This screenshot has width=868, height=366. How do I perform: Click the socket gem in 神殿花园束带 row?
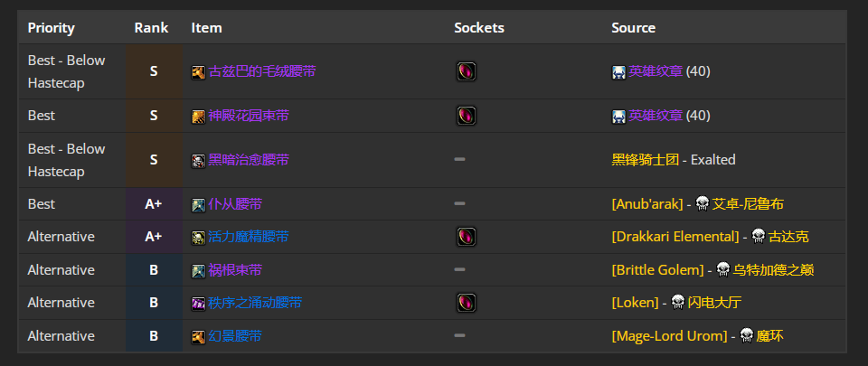click(x=467, y=116)
